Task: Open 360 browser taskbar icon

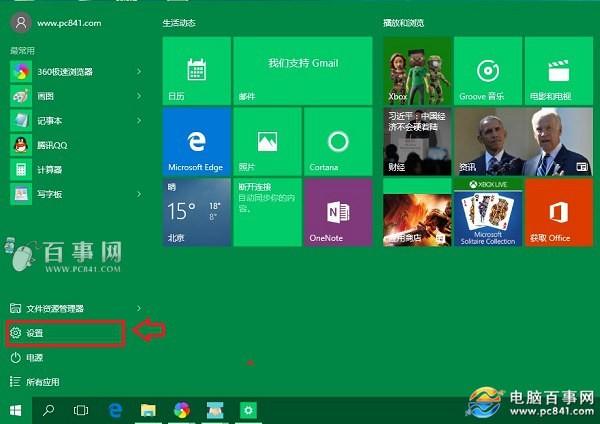Action: click(182, 411)
